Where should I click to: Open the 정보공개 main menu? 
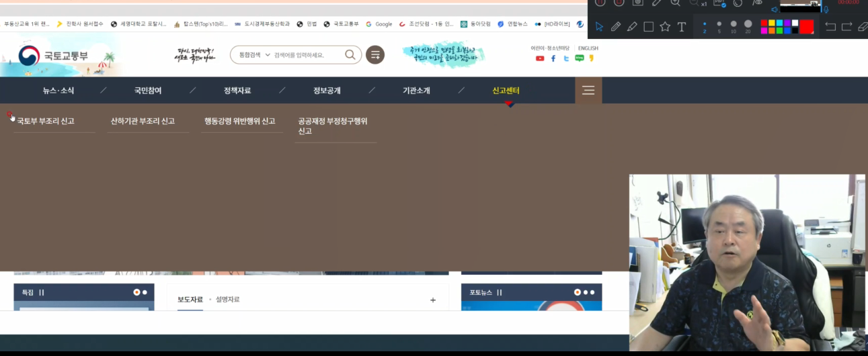(327, 91)
